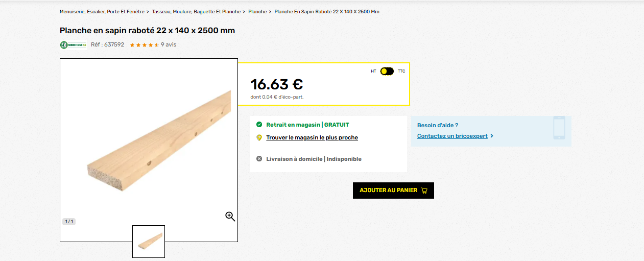644x261 pixels.
Task: Click the star rating icons
Action: 144,45
